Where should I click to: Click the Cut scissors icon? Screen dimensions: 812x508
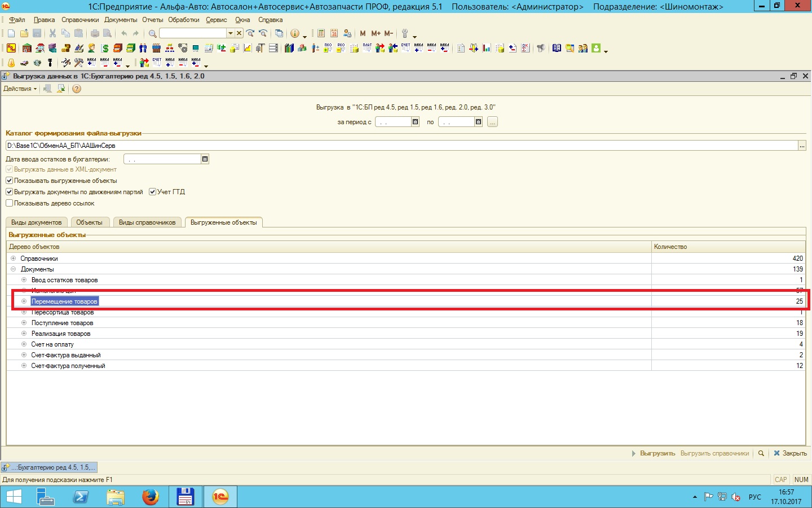coord(52,33)
